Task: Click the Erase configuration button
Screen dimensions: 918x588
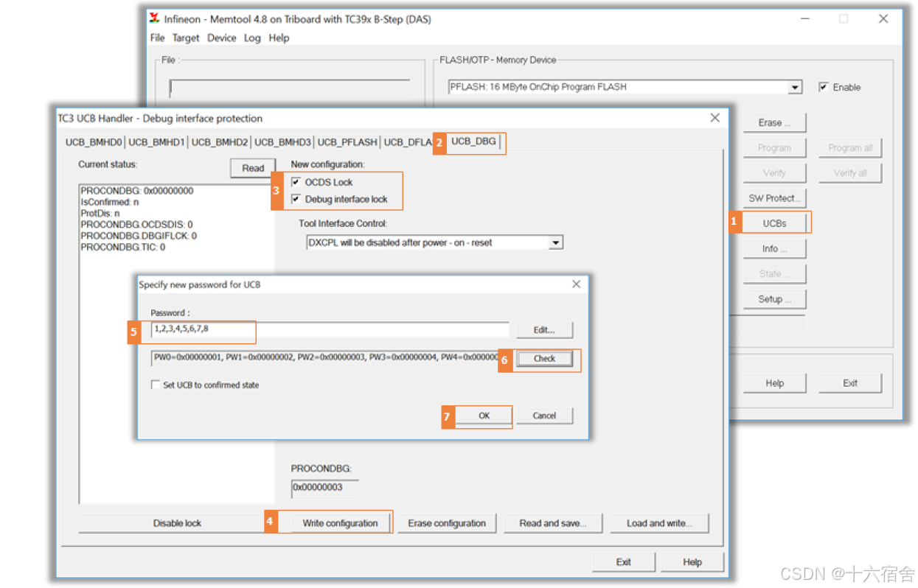Action: click(447, 523)
